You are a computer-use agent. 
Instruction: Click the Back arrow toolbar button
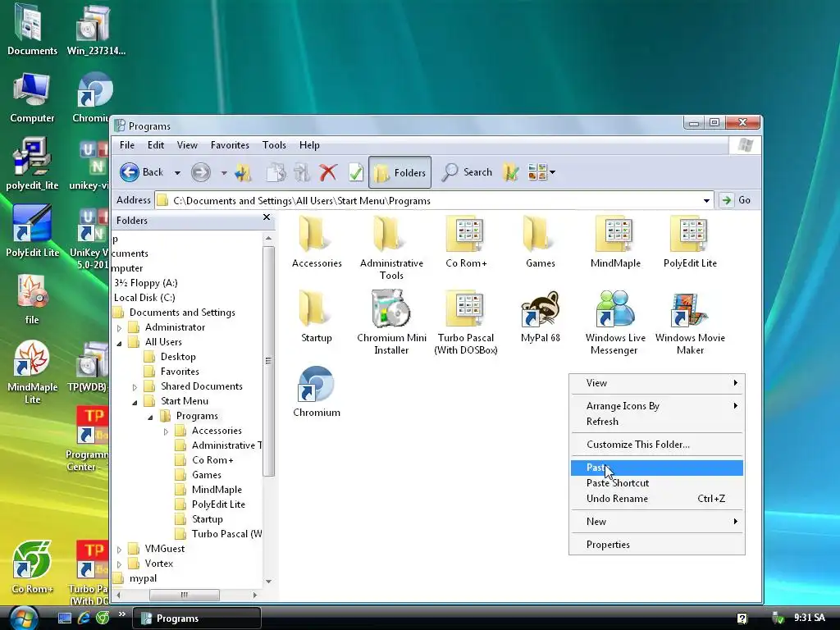pyautogui.click(x=141, y=172)
